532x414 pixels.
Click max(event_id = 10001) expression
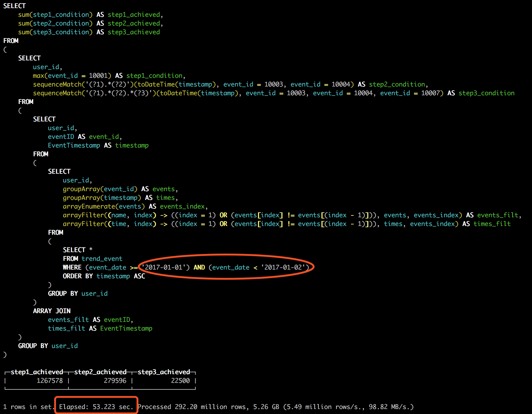[72, 76]
